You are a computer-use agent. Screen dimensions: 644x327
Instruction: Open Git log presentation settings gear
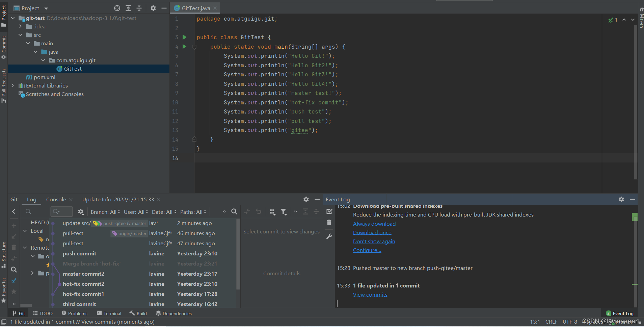point(81,212)
